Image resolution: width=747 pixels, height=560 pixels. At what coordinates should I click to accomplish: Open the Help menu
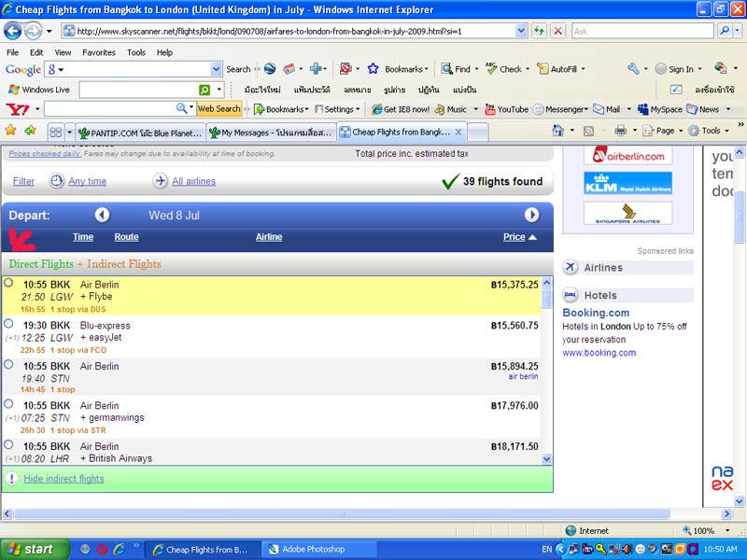tap(164, 52)
